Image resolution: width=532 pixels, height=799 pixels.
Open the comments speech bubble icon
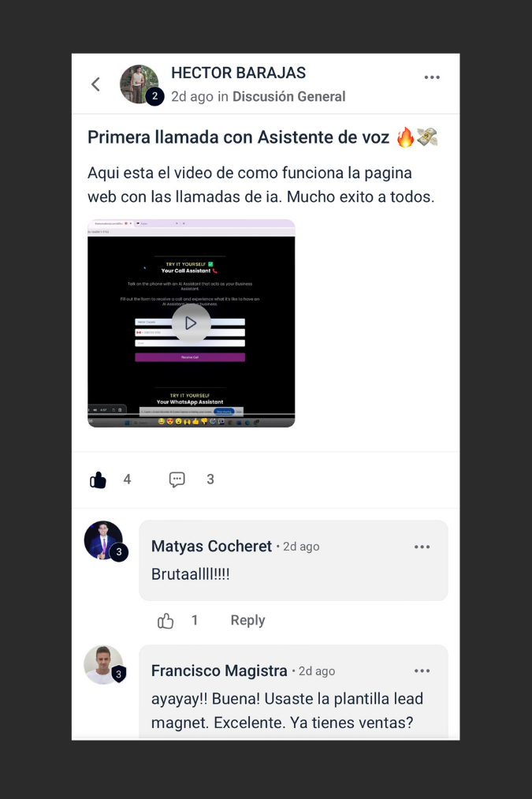click(177, 479)
